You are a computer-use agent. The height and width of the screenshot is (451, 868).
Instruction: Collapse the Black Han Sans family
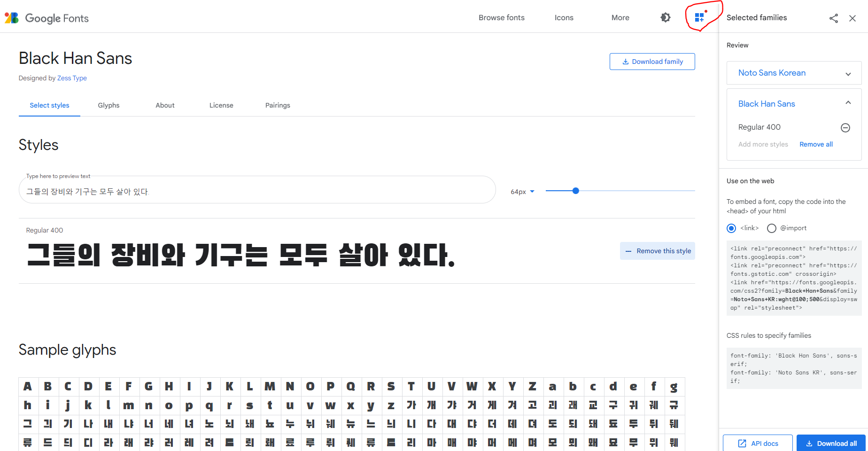tap(848, 103)
